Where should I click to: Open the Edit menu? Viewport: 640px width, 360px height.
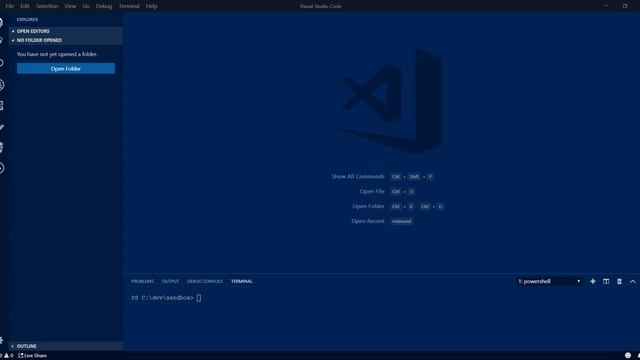tap(25, 6)
